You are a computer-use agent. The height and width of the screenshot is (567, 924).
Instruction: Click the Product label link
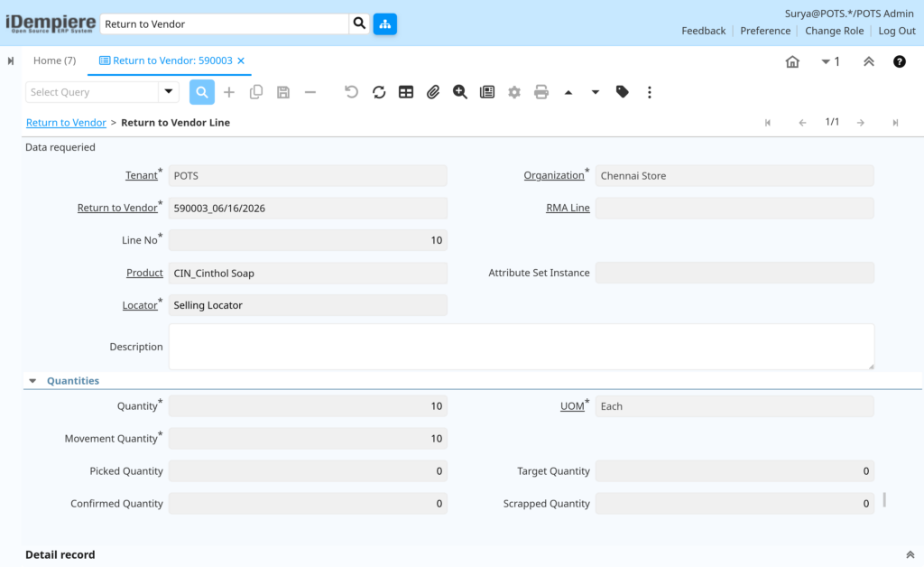pyautogui.click(x=144, y=273)
